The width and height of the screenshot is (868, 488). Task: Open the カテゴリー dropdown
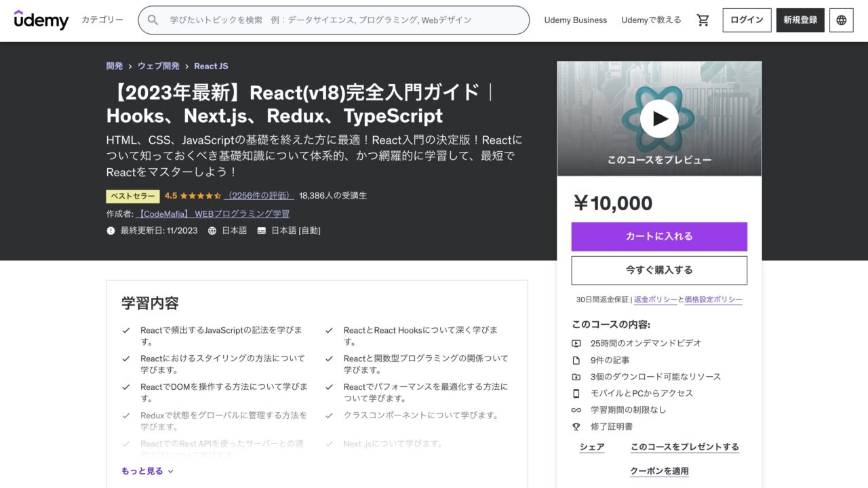[102, 20]
